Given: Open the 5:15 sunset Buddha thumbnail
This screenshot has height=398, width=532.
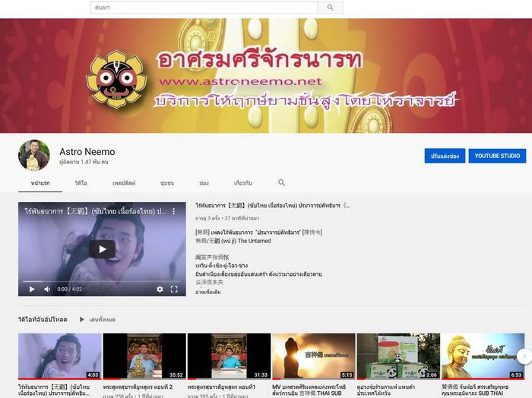Looking at the screenshot, I should 314,356.
